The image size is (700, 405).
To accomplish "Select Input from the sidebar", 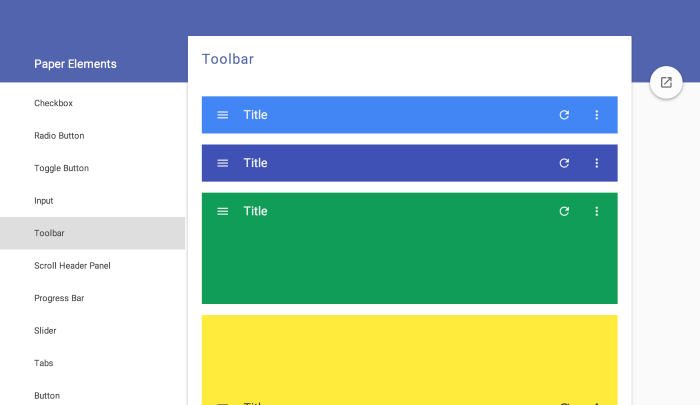I will [92, 201].
